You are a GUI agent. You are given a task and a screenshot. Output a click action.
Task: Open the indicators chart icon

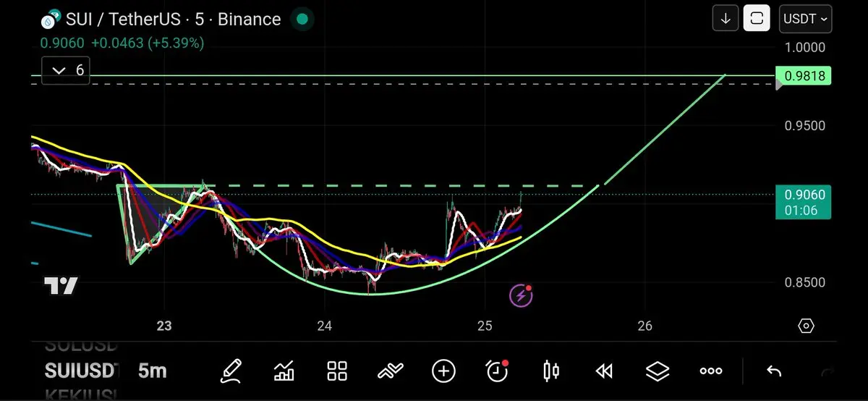(284, 371)
